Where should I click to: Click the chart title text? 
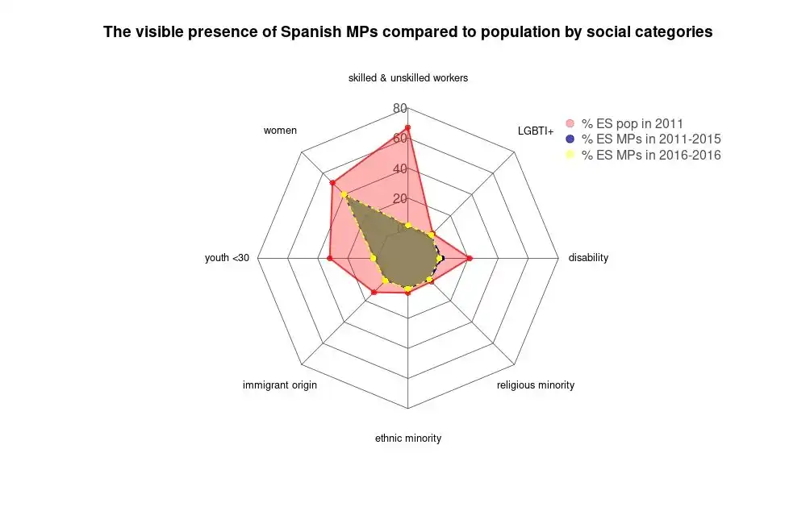coord(408,32)
